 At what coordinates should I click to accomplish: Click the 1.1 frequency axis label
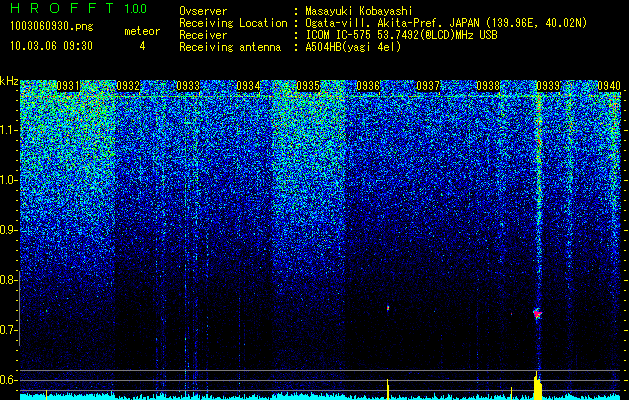(9, 130)
